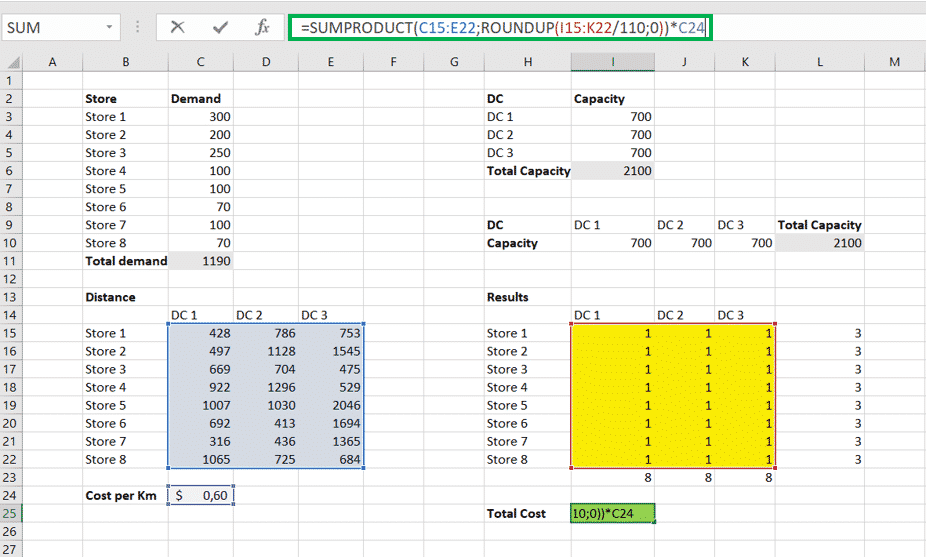Click the yellow Results cell Store 1 DC 1
Viewport: 927px width, 557px height.
click(613, 333)
